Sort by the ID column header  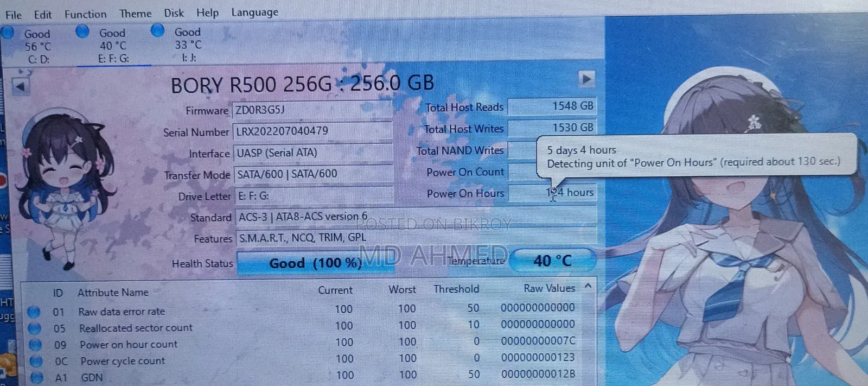click(58, 293)
